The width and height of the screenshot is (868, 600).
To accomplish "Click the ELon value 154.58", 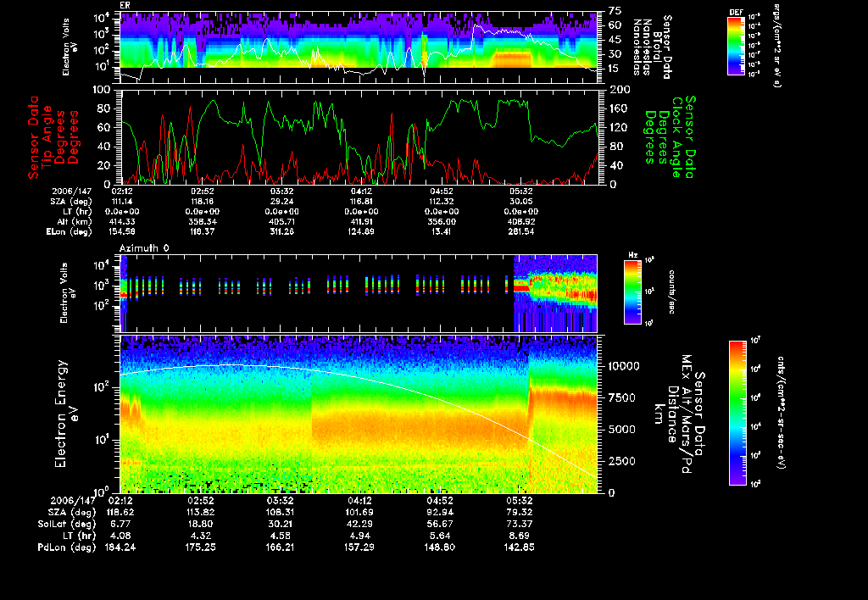I will 122,232.
